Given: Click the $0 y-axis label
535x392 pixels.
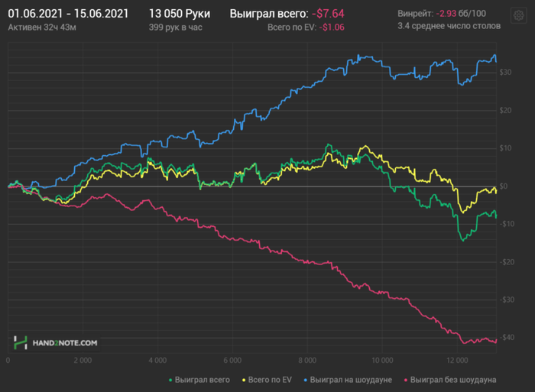Looking at the screenshot, I should 504,186.
